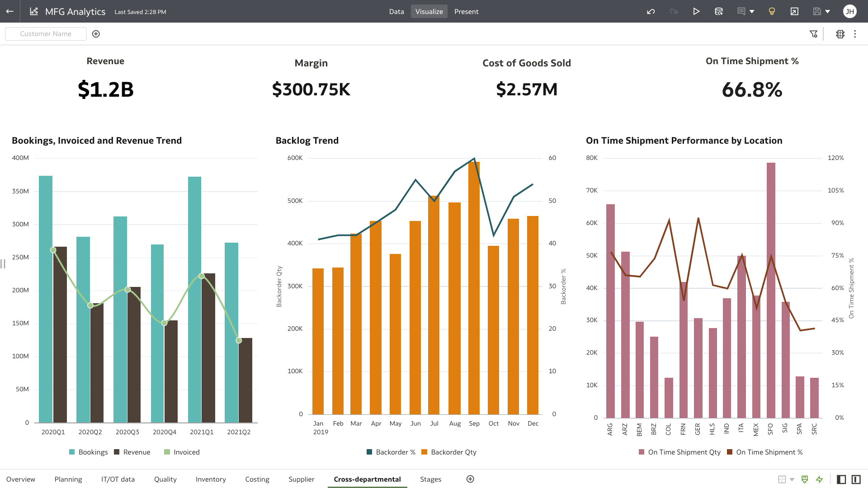Click the export icon
Image resolution: width=868 pixels, height=488 pixels.
pos(794,11)
